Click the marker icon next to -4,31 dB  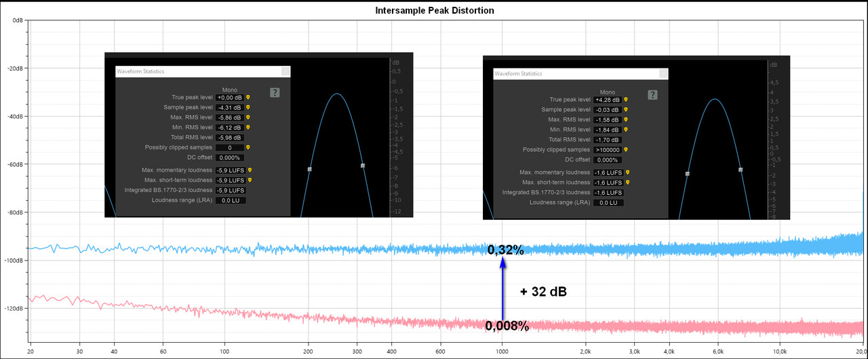[248, 107]
